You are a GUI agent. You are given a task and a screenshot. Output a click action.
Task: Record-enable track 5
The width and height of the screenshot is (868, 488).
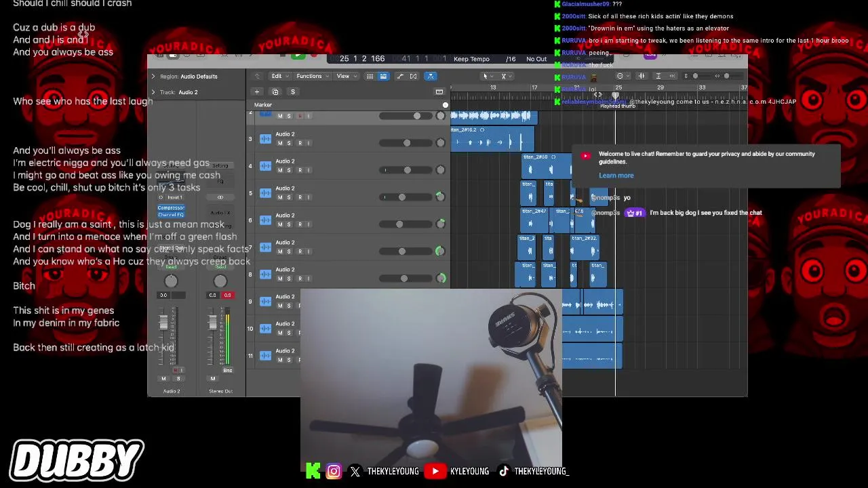click(299, 197)
